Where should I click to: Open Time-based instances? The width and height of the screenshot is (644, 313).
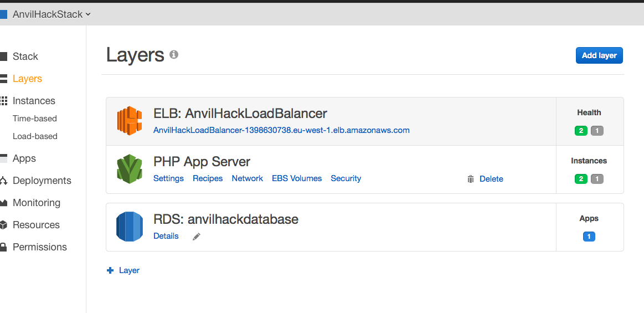(x=34, y=119)
